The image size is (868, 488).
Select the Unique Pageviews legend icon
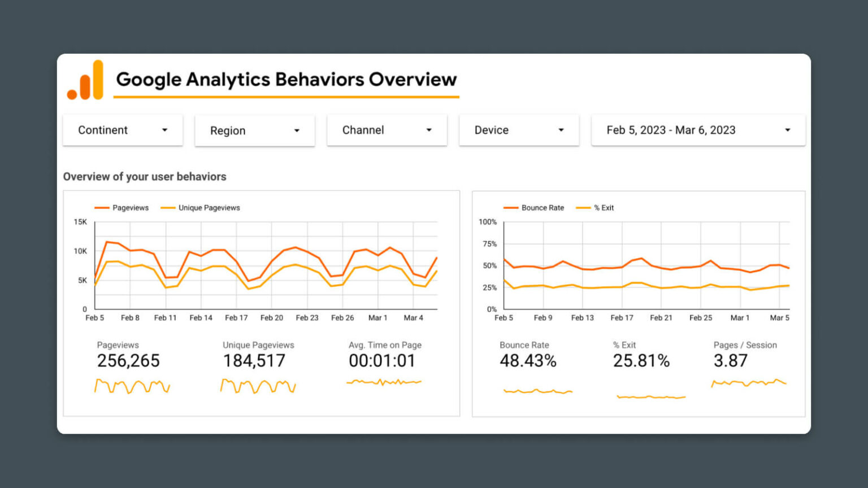pyautogui.click(x=170, y=207)
